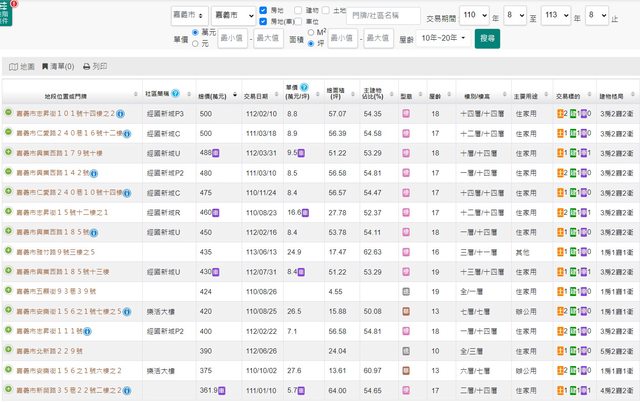
Task: Check the 土地 checkbox
Action: [x=326, y=9]
